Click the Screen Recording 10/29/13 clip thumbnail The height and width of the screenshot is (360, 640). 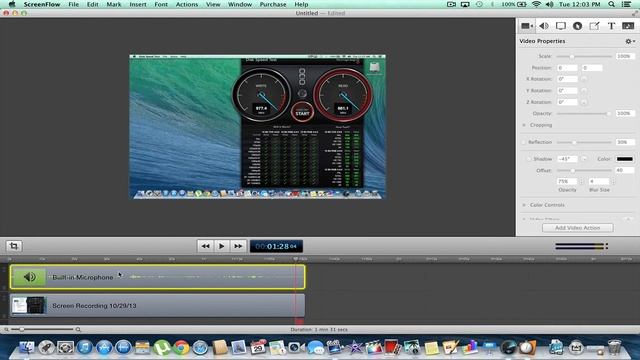click(29, 305)
